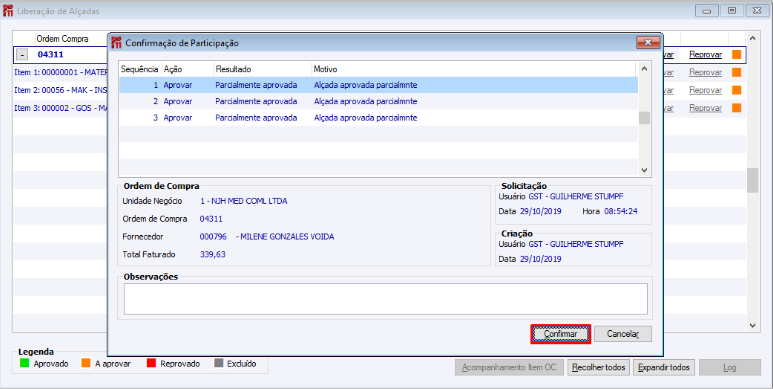The image size is (773, 389).
Task: Click inside the Observações text box
Action: click(x=386, y=299)
